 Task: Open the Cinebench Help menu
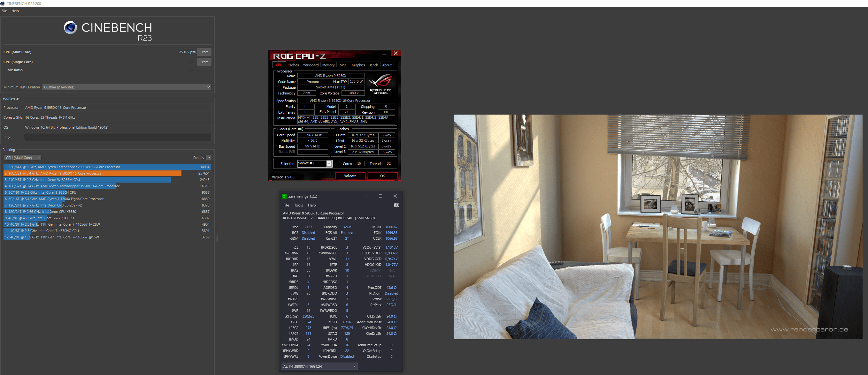(15, 11)
